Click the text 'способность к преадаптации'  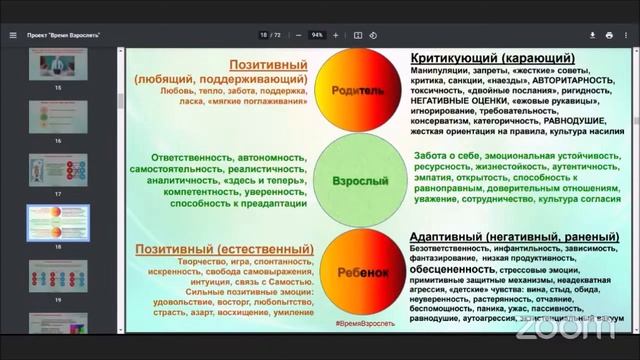coord(238,203)
